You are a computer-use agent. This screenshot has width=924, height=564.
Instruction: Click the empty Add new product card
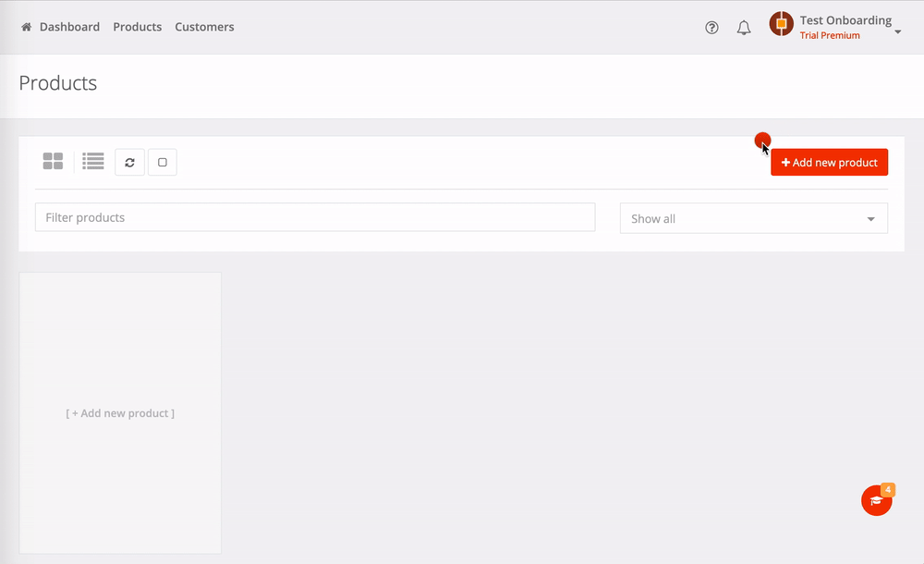120,413
